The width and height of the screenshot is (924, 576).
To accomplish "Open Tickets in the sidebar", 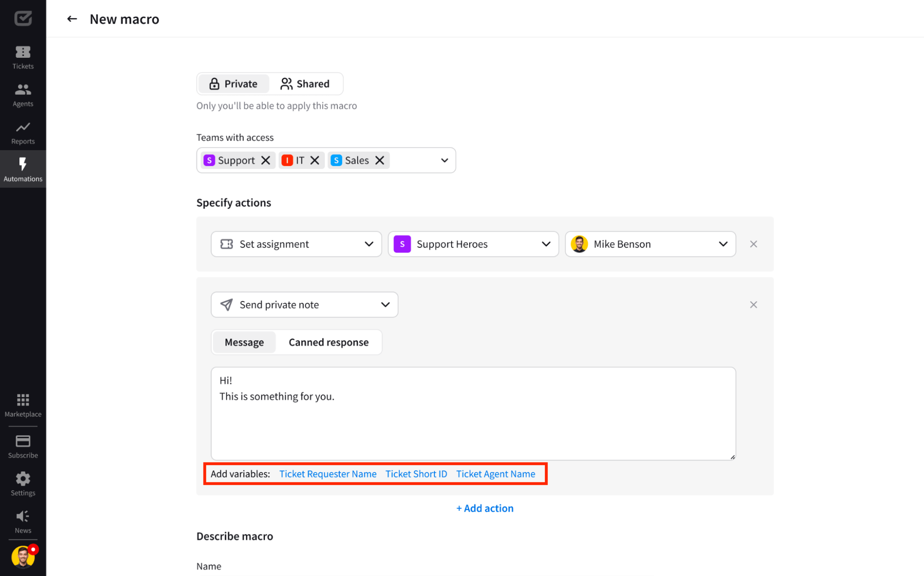I will point(23,57).
